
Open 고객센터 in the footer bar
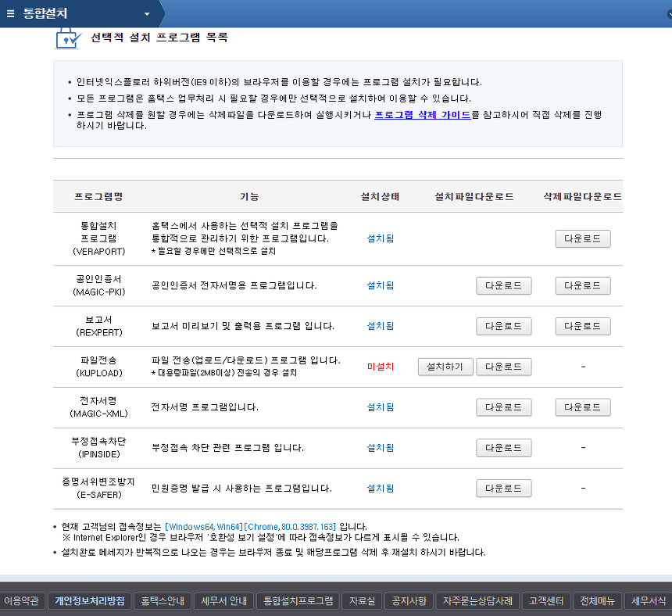(x=545, y=601)
